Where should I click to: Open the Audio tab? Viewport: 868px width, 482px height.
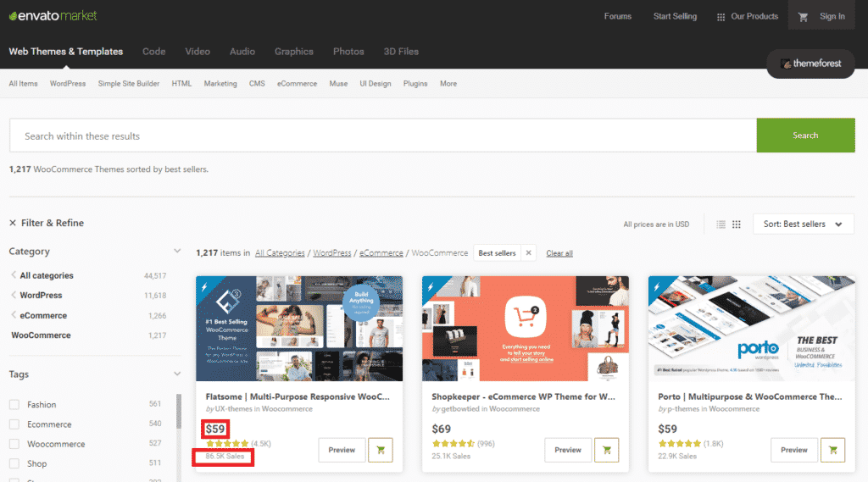tap(242, 52)
